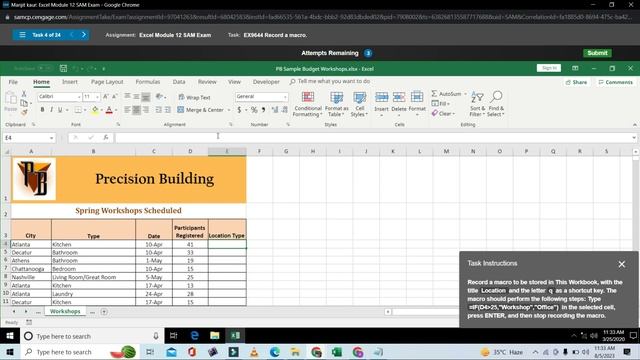
Task: Click the Comments button
Action: click(x=616, y=82)
